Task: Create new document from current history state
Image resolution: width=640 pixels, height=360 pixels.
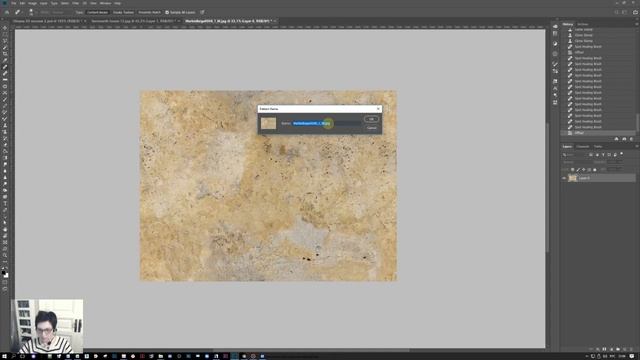Action: click(x=616, y=139)
